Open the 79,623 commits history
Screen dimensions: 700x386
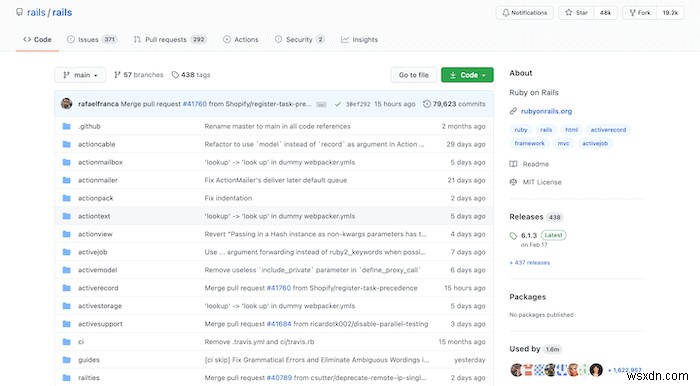point(454,104)
